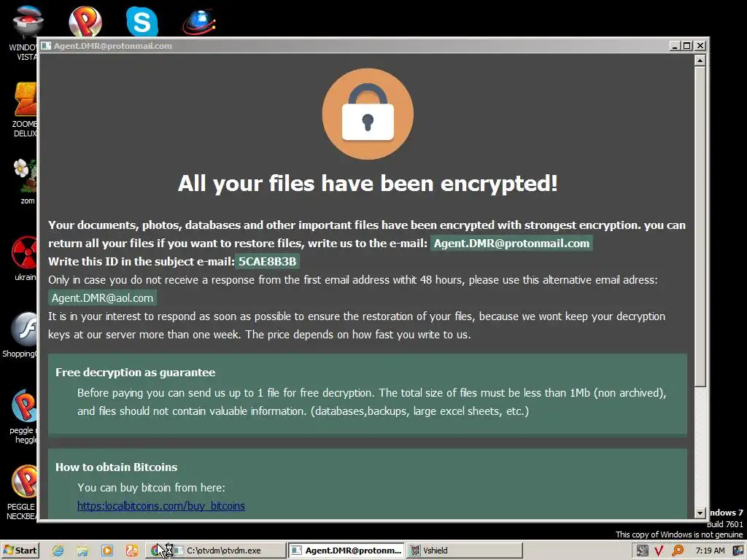Image resolution: width=747 pixels, height=560 pixels.
Task: Open the localbitcoins buy bitcoins link
Action: (161, 506)
